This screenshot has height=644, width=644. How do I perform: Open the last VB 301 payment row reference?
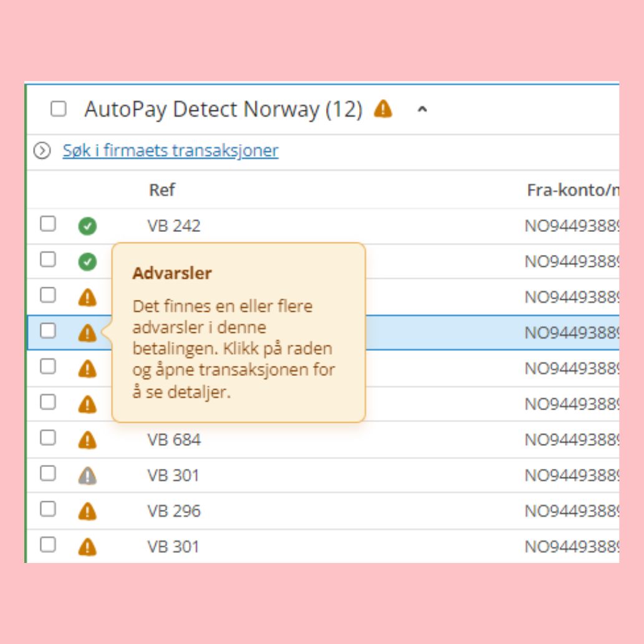click(x=173, y=547)
